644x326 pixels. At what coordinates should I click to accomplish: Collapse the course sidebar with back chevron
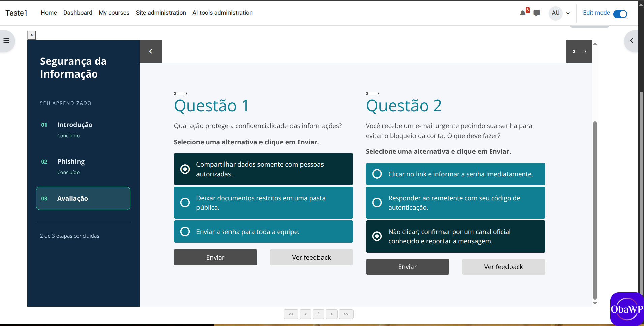[x=151, y=51]
